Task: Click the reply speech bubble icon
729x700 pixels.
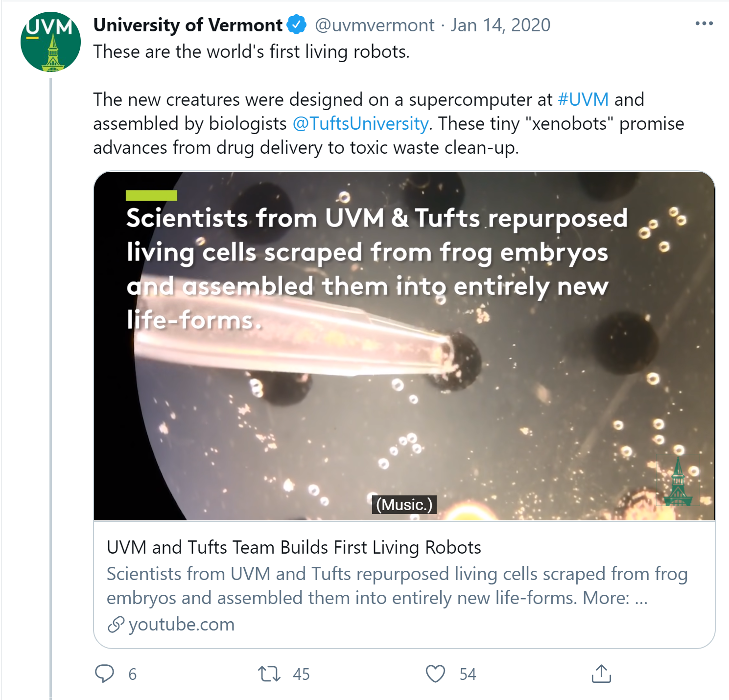Action: pos(104,674)
